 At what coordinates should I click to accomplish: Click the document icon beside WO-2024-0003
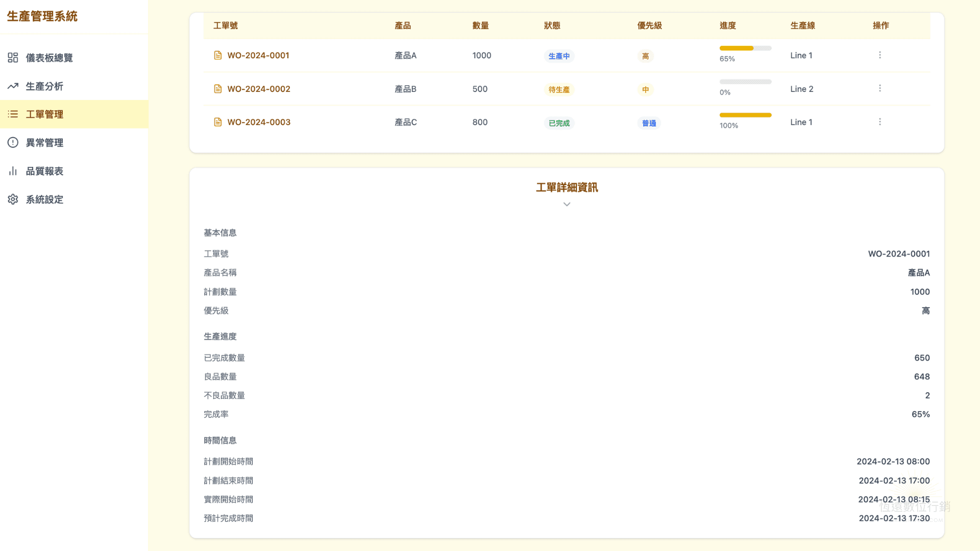pyautogui.click(x=218, y=122)
